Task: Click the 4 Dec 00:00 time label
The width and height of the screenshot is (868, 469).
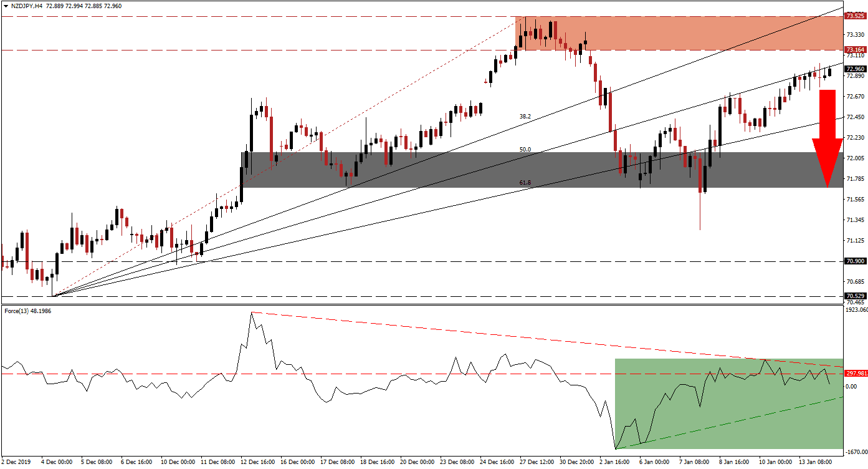Action: pos(56,462)
